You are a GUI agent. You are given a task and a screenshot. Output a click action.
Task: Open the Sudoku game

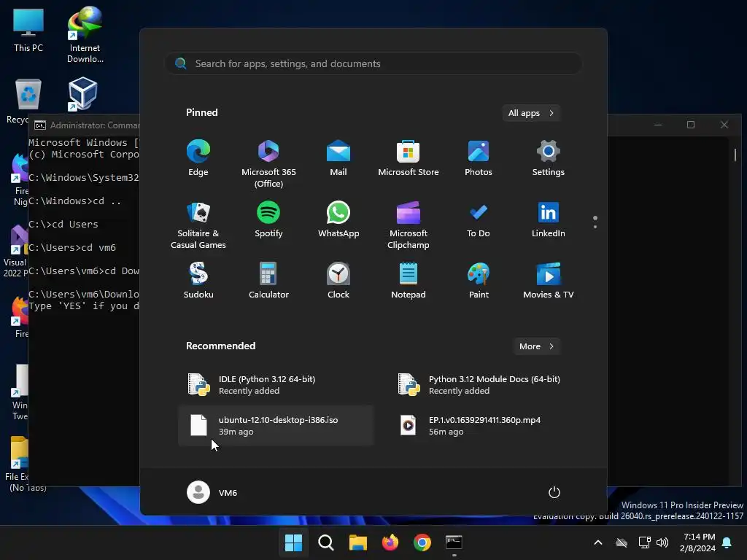(198, 281)
